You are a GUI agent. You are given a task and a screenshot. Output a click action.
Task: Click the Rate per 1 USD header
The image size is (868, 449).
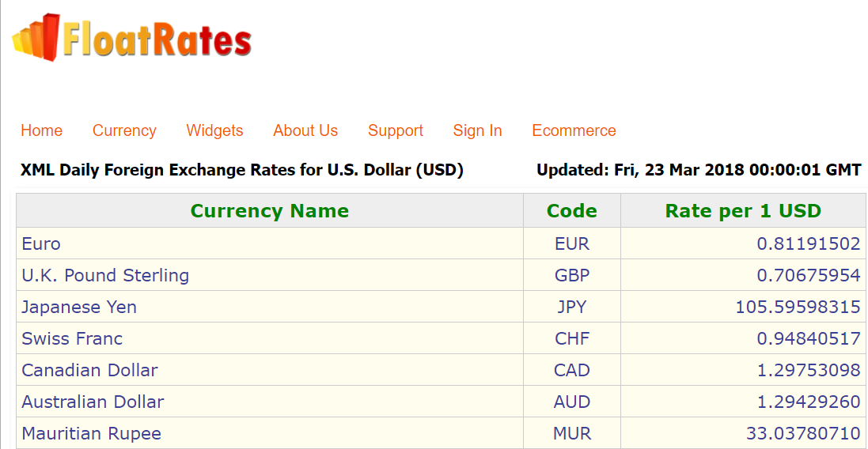(x=742, y=211)
